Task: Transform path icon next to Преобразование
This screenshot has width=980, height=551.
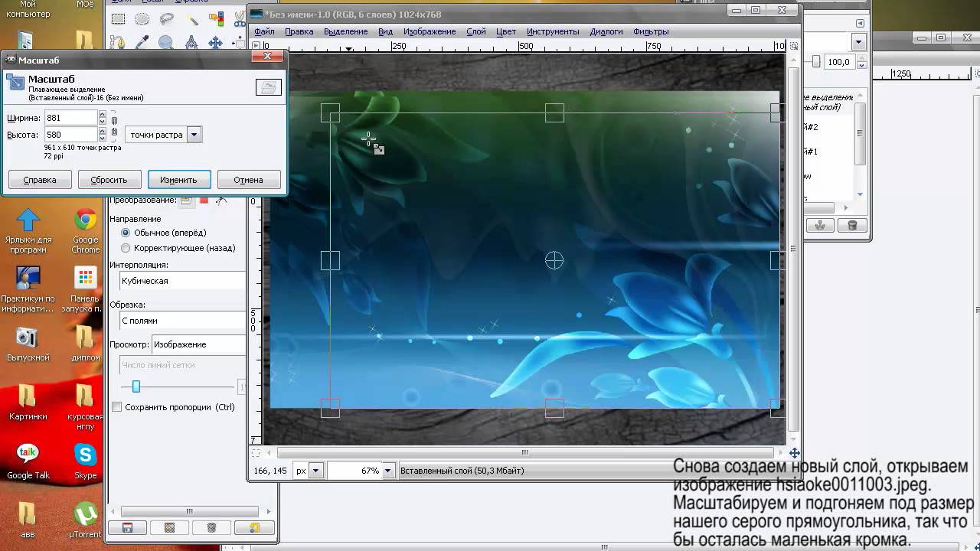Action: pos(221,200)
